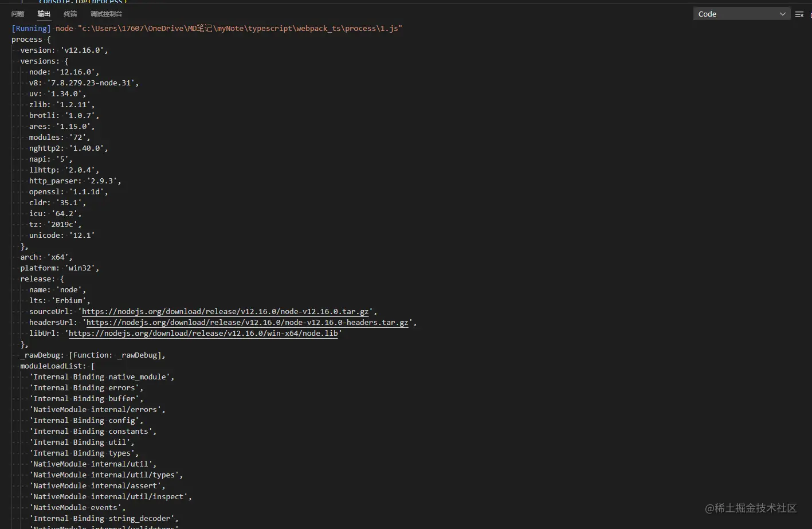The height and width of the screenshot is (529, 812).
Task: Click the 'NativeModule internal/util' entry
Action: click(93, 464)
